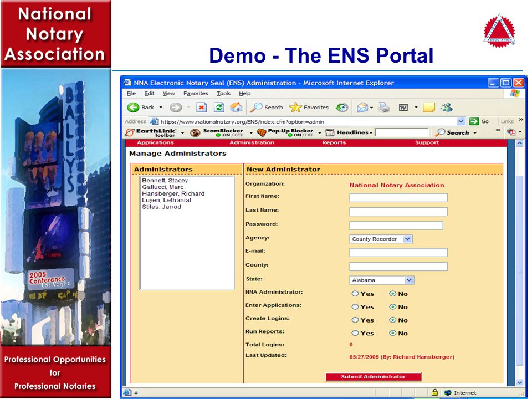
Task: Click the Internet zone globe icon
Action: coord(448,392)
